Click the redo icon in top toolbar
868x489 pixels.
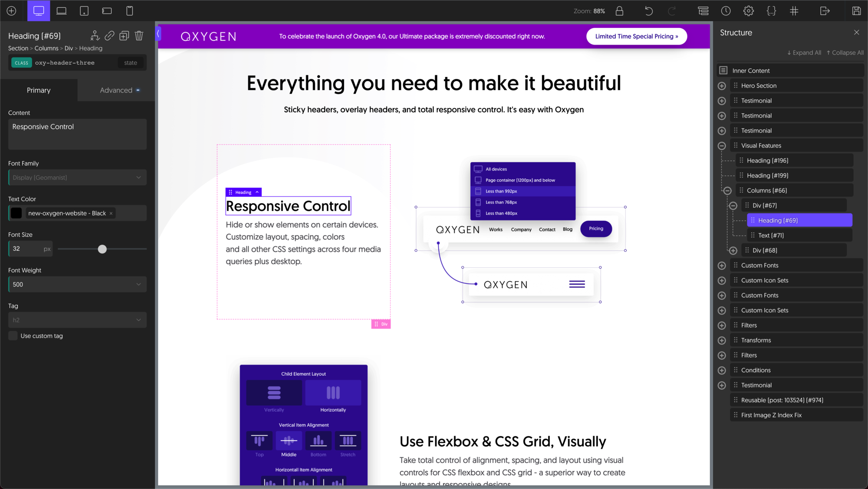[x=672, y=11]
